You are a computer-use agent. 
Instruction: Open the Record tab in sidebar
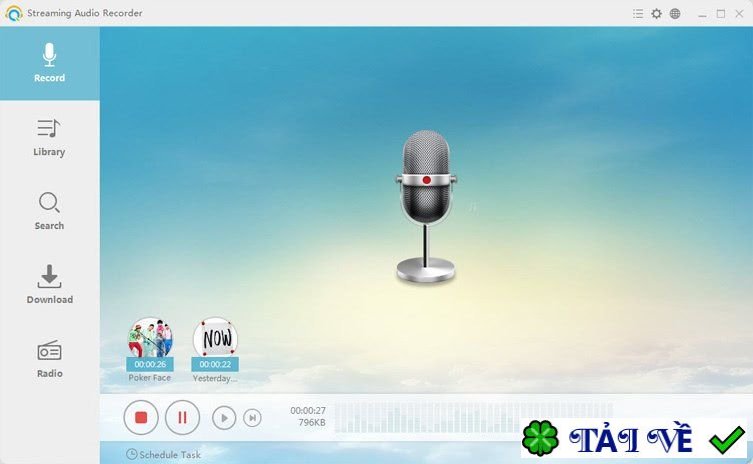pos(49,63)
